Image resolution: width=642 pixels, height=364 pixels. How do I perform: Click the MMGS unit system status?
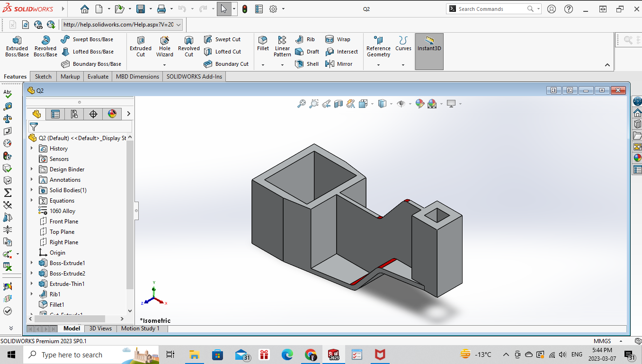point(602,341)
